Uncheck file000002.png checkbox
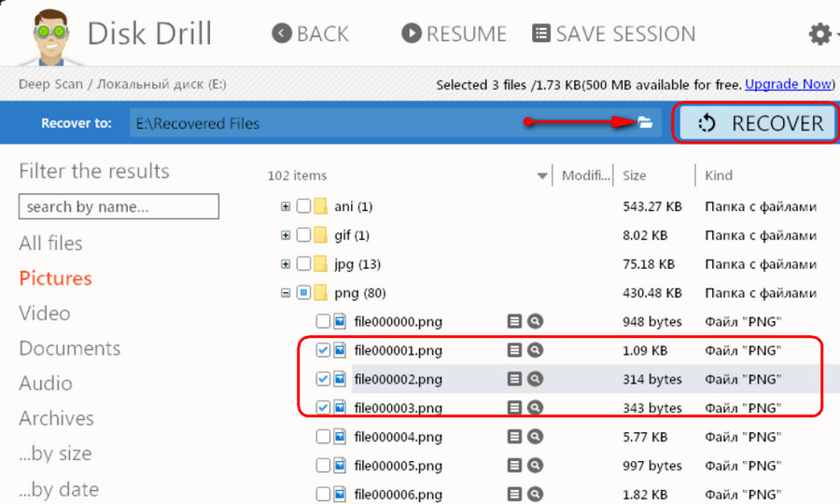 (323, 379)
